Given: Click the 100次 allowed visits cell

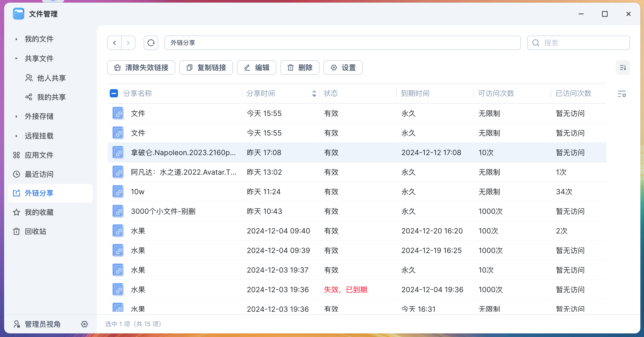Looking at the screenshot, I should pos(488,231).
